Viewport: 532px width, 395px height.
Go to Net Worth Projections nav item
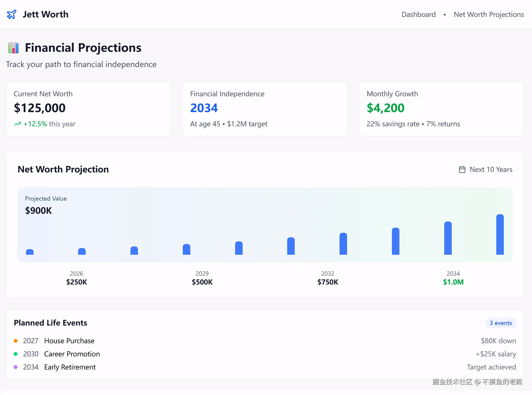[489, 14]
